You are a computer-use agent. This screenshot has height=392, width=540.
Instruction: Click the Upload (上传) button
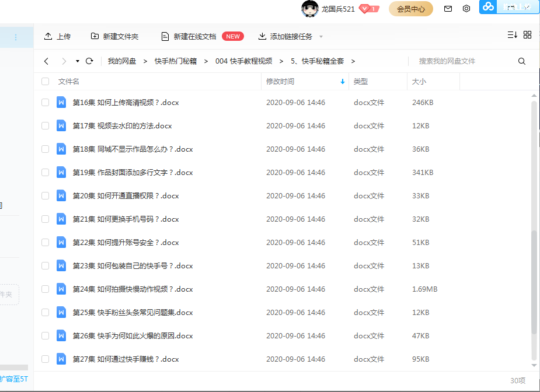pyautogui.click(x=58, y=36)
